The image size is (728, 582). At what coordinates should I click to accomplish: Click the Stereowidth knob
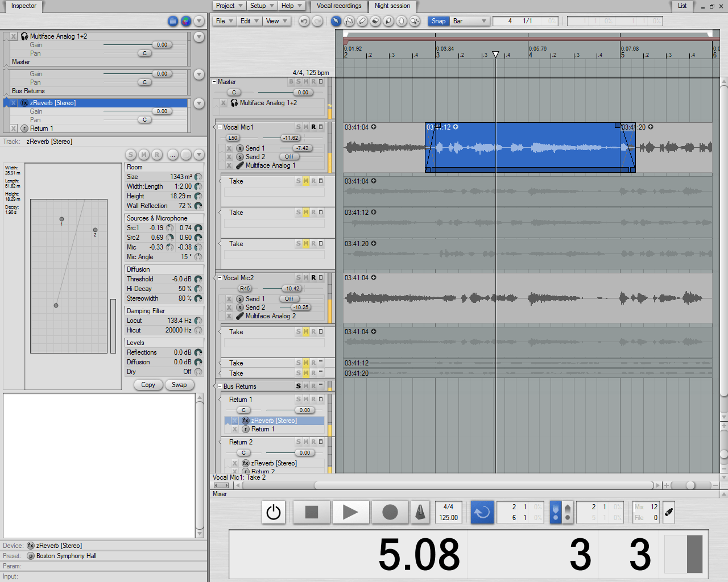click(198, 298)
